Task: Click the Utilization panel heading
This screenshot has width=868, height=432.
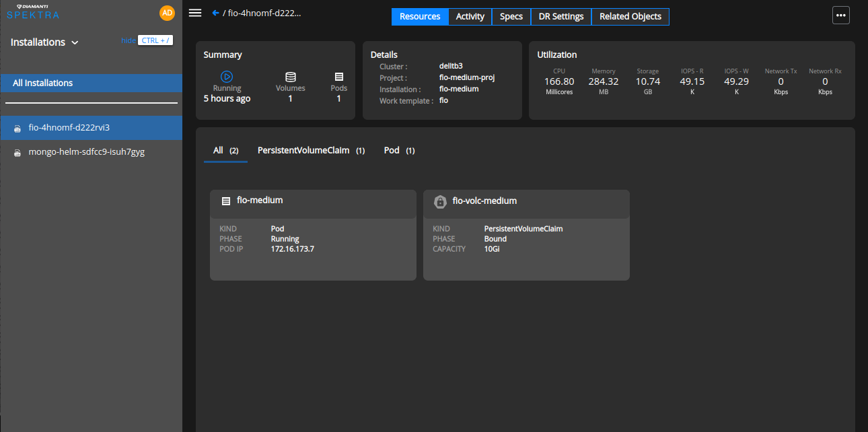Action: [557, 55]
